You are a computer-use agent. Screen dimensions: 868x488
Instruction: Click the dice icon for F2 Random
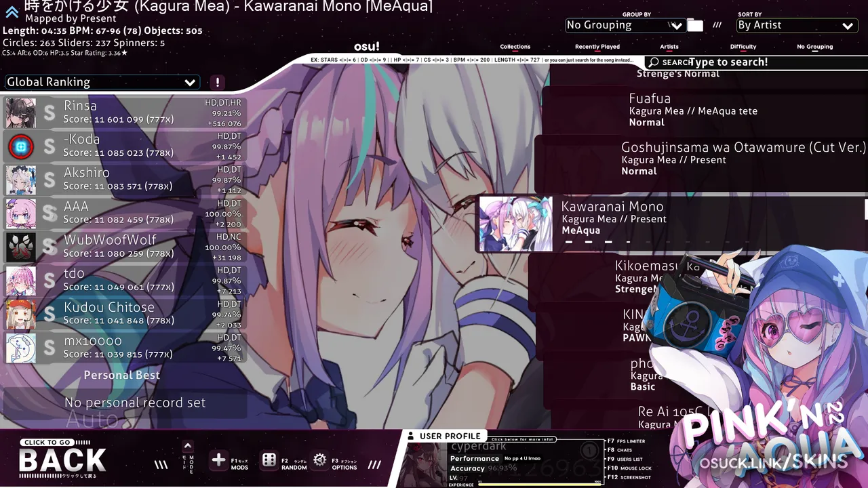point(269,460)
